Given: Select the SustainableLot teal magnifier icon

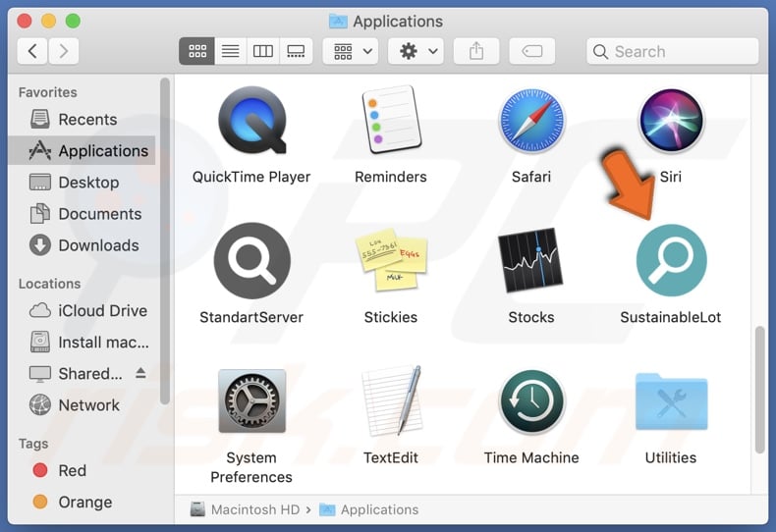Looking at the screenshot, I should (x=671, y=260).
